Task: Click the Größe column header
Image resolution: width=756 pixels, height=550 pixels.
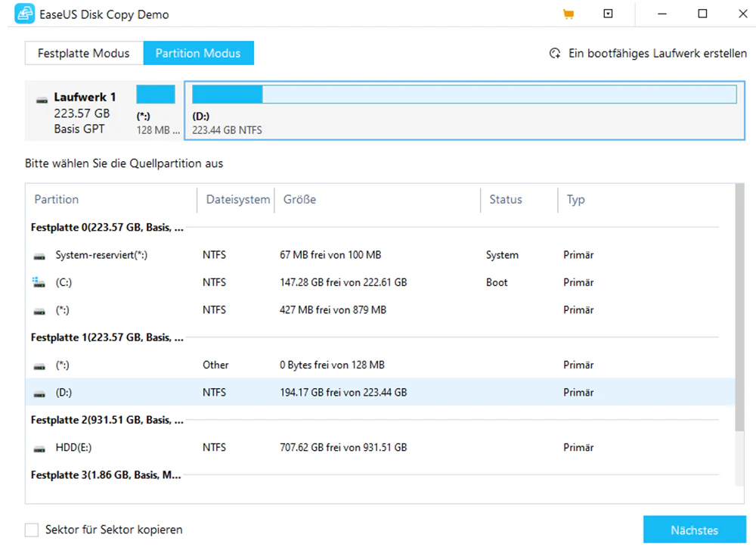Action: (299, 200)
